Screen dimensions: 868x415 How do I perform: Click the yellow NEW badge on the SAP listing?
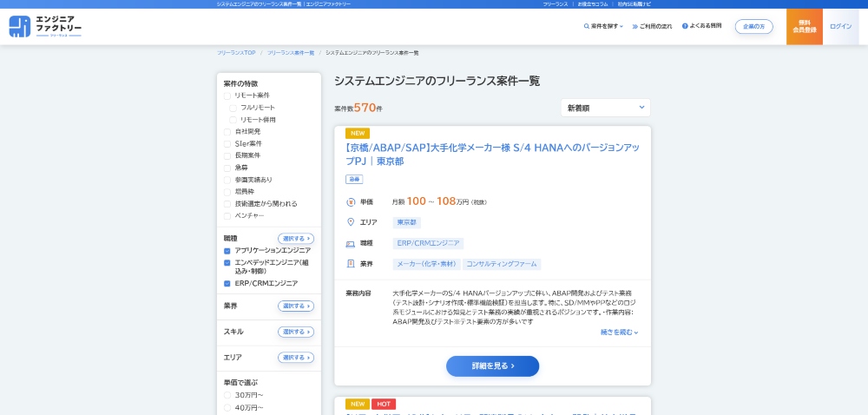[358, 134]
